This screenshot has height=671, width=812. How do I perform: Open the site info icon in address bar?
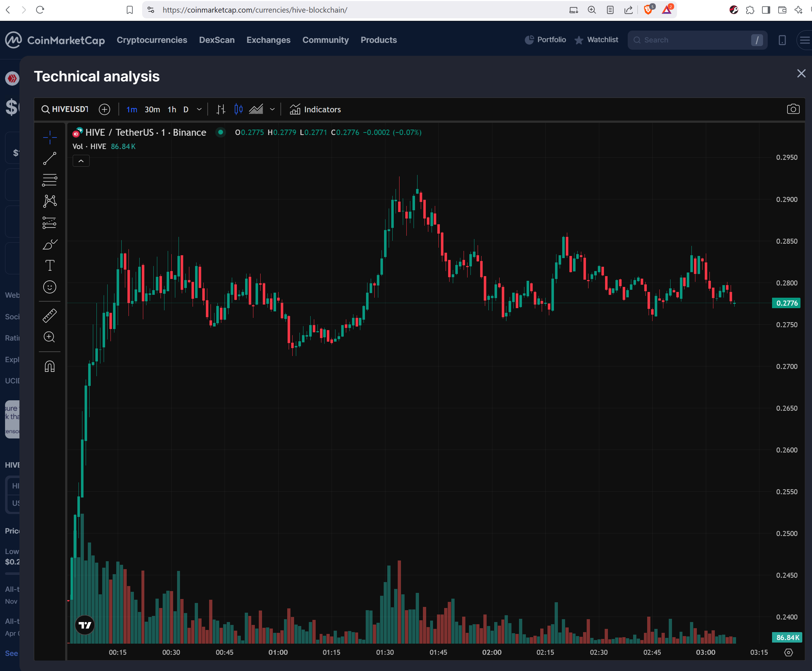tap(151, 10)
